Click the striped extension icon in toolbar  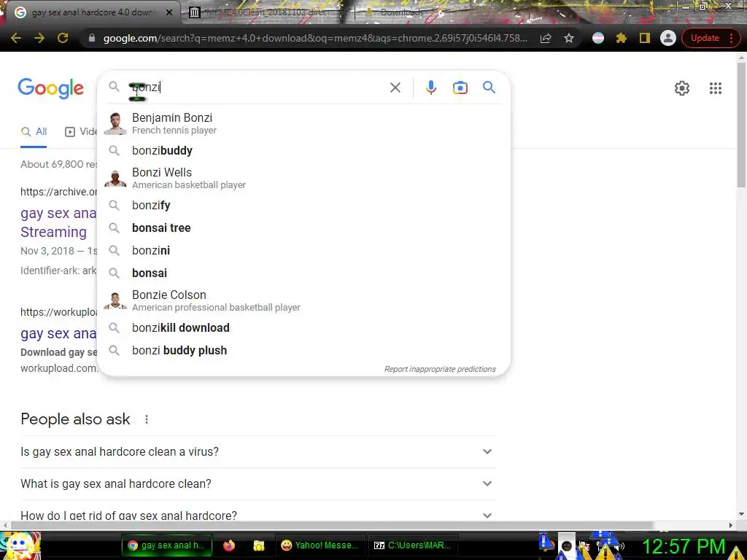598,38
